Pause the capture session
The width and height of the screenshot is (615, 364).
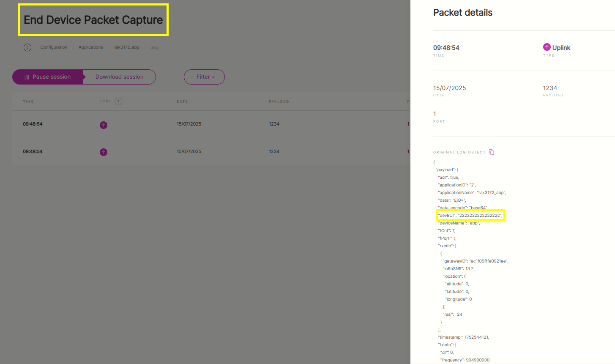pos(48,77)
